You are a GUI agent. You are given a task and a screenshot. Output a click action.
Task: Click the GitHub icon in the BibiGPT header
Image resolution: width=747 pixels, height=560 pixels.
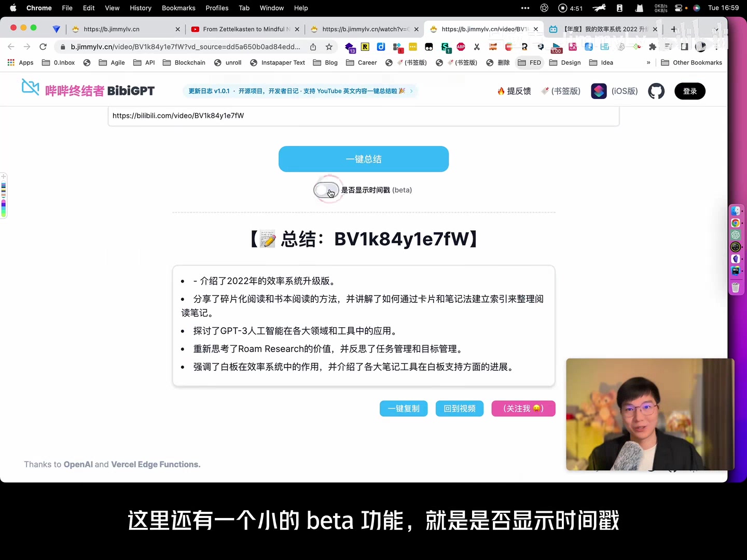coord(656,91)
